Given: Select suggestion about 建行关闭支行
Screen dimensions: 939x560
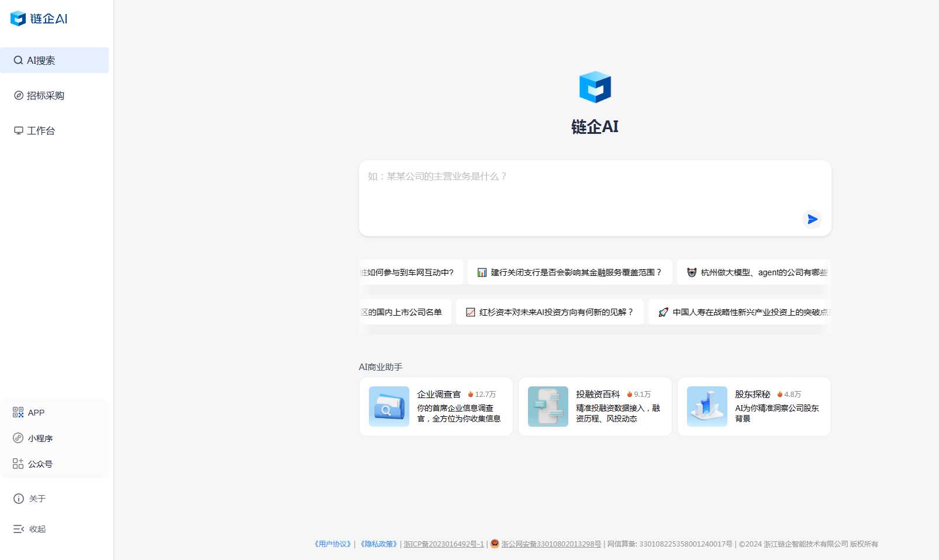Looking at the screenshot, I should [570, 272].
